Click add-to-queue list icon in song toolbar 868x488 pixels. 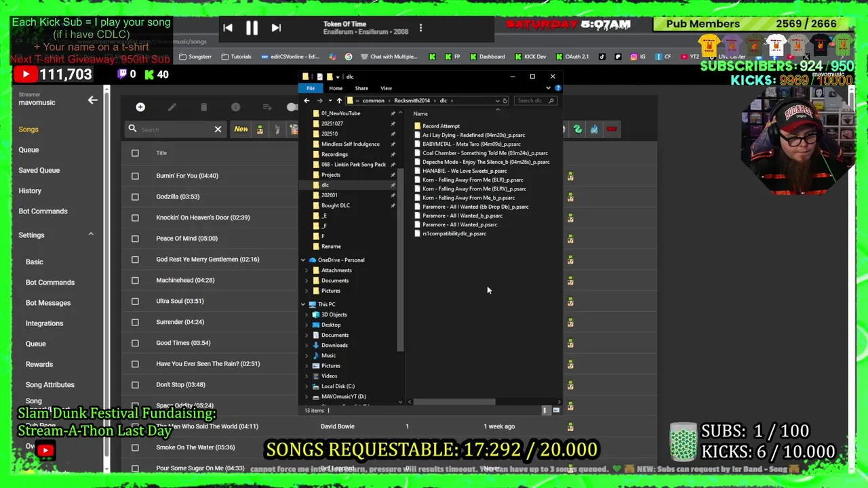click(x=267, y=107)
